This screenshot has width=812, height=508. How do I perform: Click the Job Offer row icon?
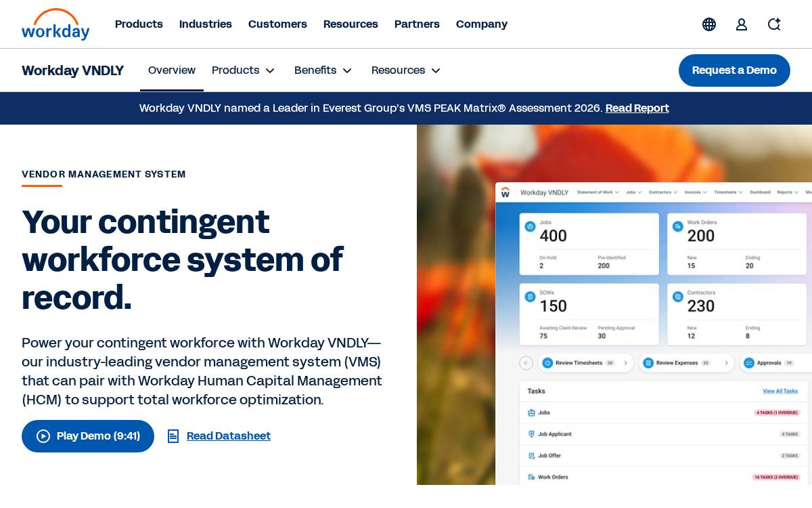point(531,456)
